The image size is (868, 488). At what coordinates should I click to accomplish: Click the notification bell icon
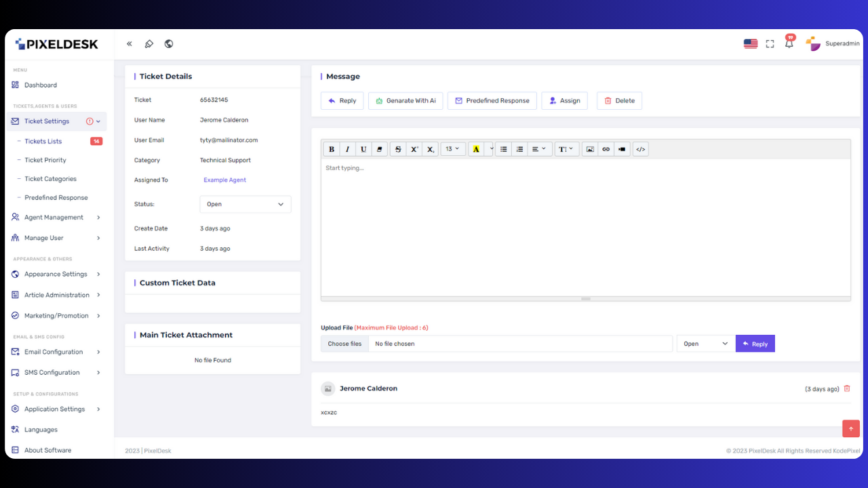(789, 44)
